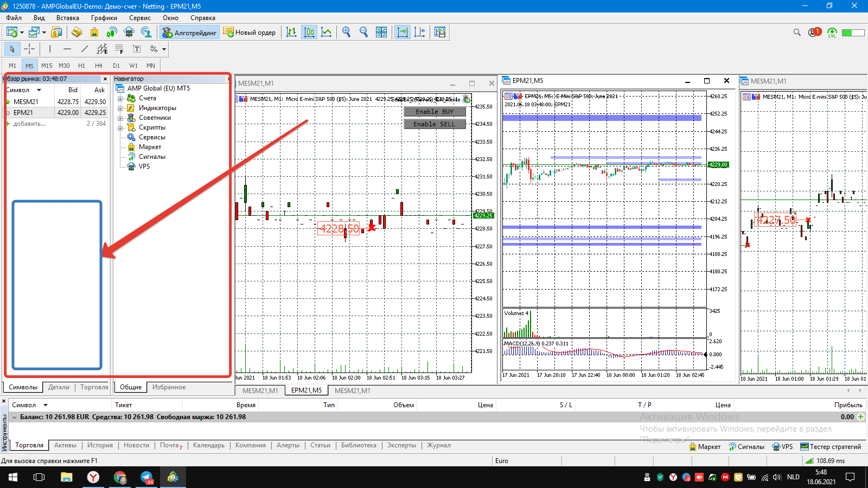Zoom out on the chart
Image resolution: width=868 pixels, height=488 pixels.
(x=364, y=33)
